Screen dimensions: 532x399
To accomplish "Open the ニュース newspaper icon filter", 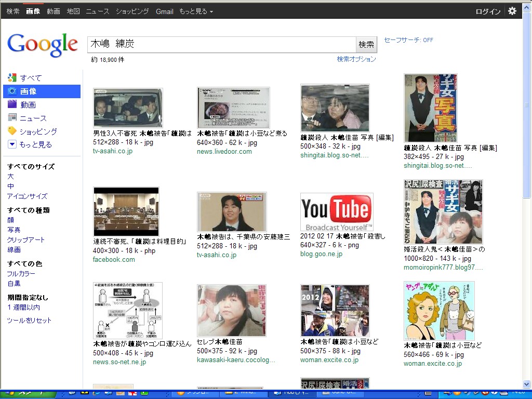I will coord(12,118).
